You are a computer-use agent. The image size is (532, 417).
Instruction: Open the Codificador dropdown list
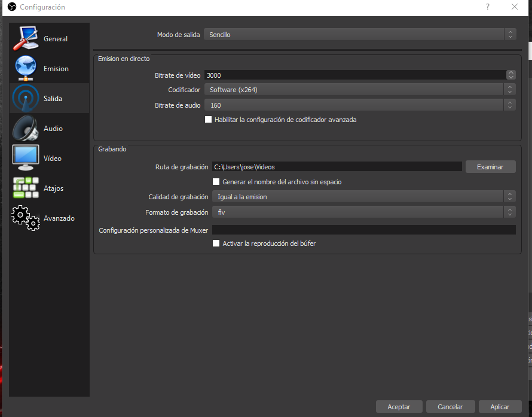[x=359, y=90]
